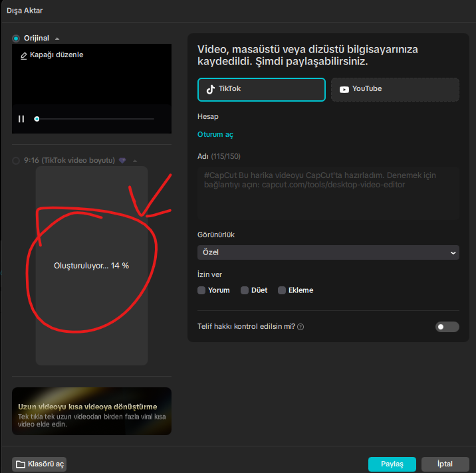The width and height of the screenshot is (476, 473).
Task: Click the İzin ver label
Action: [x=210, y=274]
